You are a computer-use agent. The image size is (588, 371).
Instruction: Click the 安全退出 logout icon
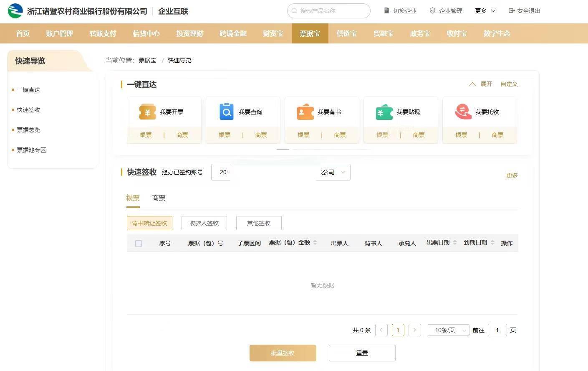click(511, 11)
